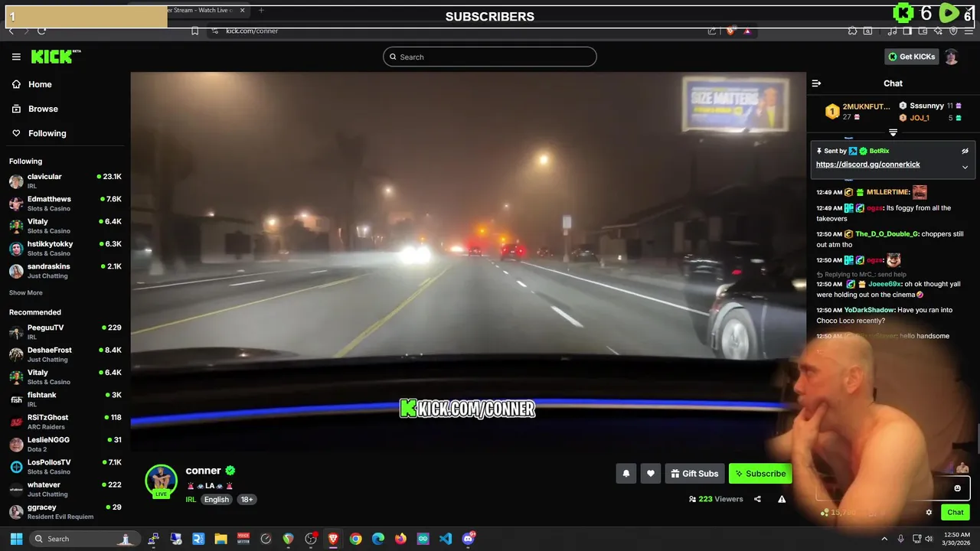This screenshot has height=551, width=980.
Task: Click Brave Shields lion icon
Action: pyautogui.click(x=730, y=31)
